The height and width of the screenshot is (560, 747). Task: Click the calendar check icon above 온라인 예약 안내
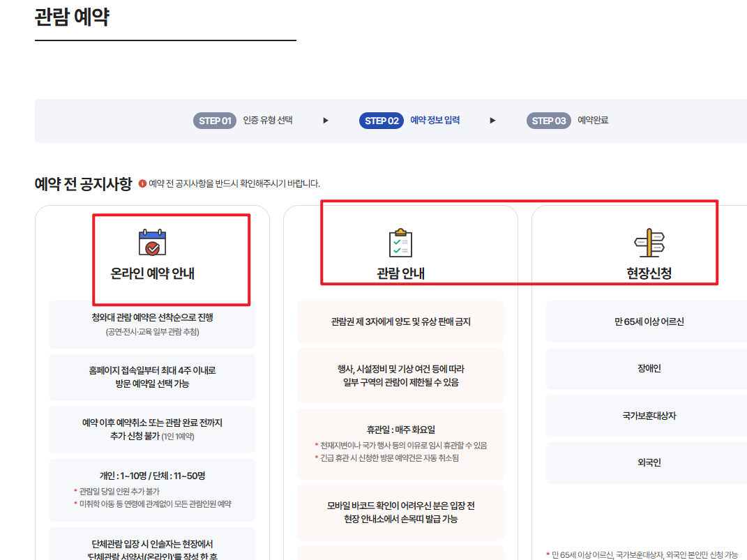[x=152, y=243]
